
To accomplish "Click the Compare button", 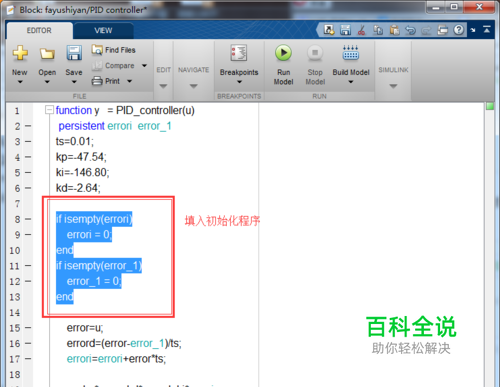I will pos(113,66).
